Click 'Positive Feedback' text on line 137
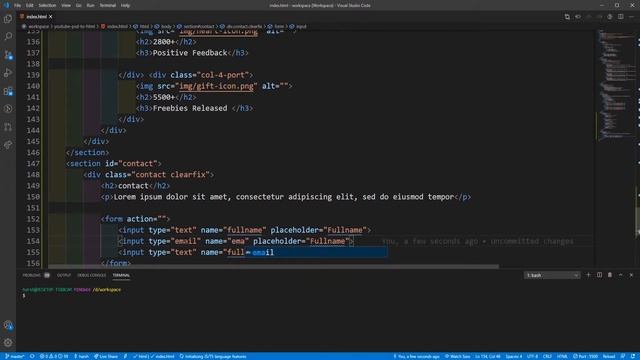 click(x=190, y=53)
